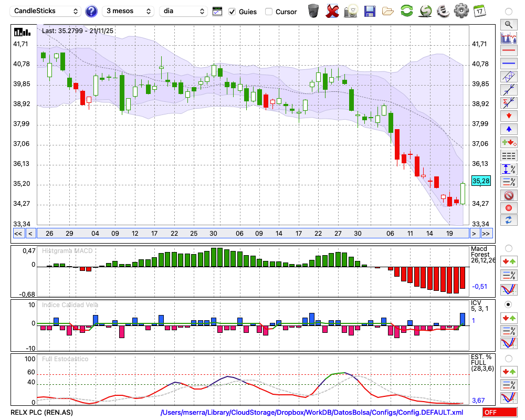Click the 'ICV 5, 3, 1' label
The width and height of the screenshot is (525, 420).
479,306
